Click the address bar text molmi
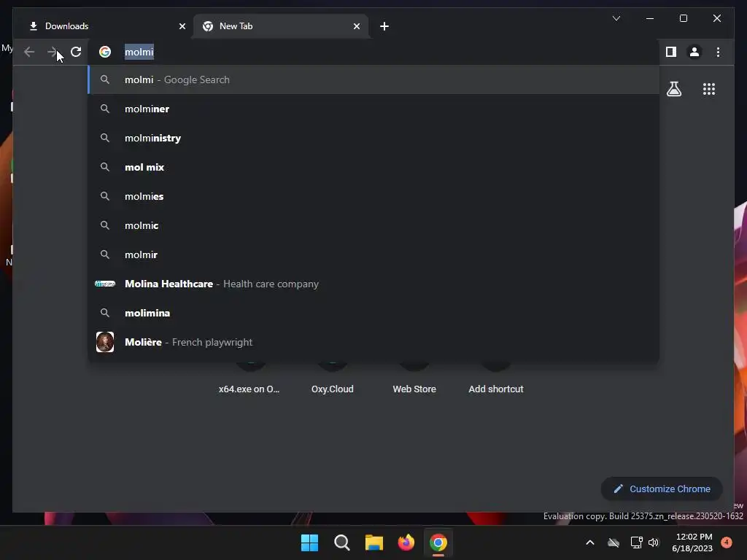The image size is (747, 560). click(x=139, y=52)
